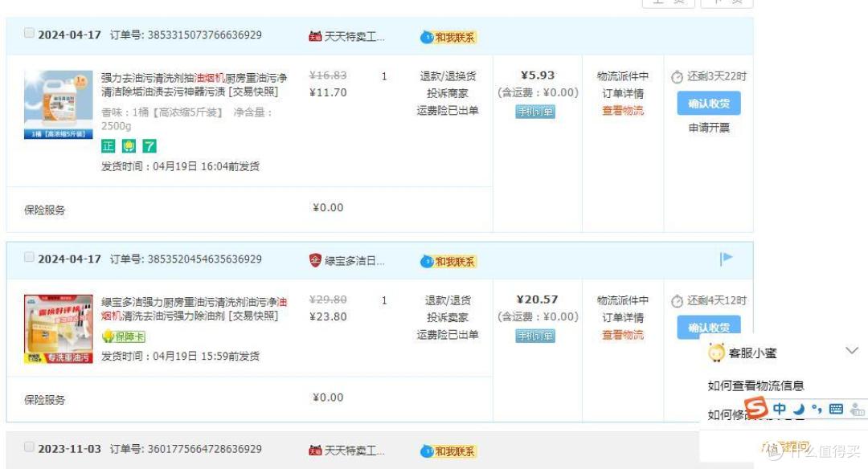Click second order total ¥20.57
The height and width of the screenshot is (469, 868).
538,300
